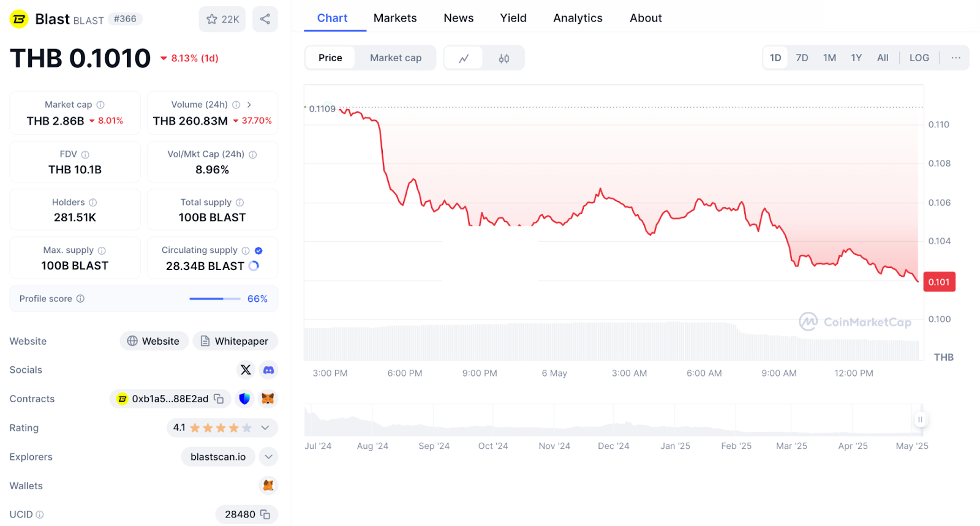This screenshot has height=526, width=980.
Task: Switch chart to line view
Action: pos(464,58)
